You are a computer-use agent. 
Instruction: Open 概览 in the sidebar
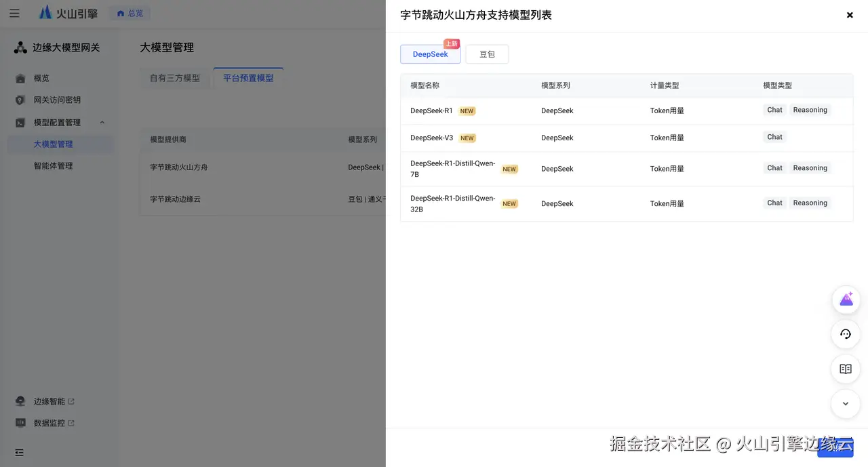tap(41, 78)
